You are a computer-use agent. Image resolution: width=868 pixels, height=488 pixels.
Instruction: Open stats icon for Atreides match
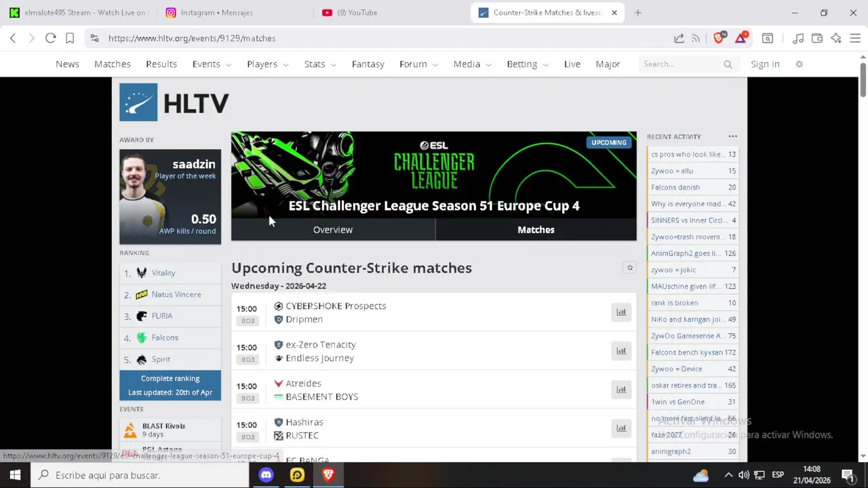tap(621, 389)
